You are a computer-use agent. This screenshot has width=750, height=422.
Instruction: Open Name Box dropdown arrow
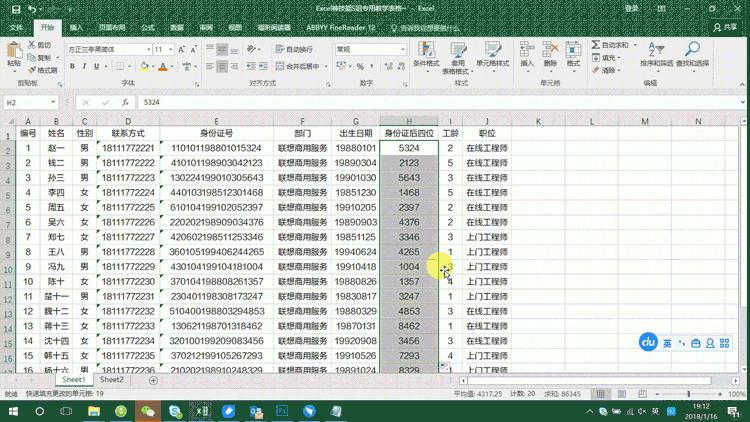pos(53,102)
